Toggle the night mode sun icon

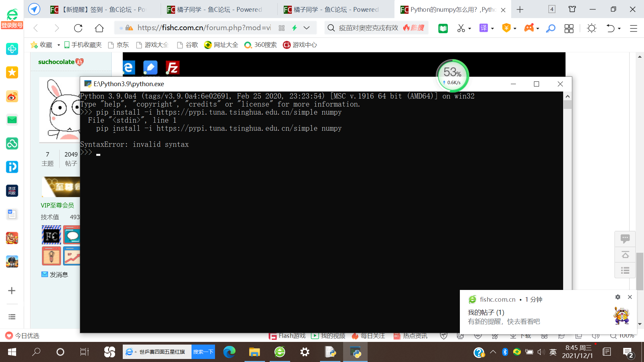(x=592, y=28)
